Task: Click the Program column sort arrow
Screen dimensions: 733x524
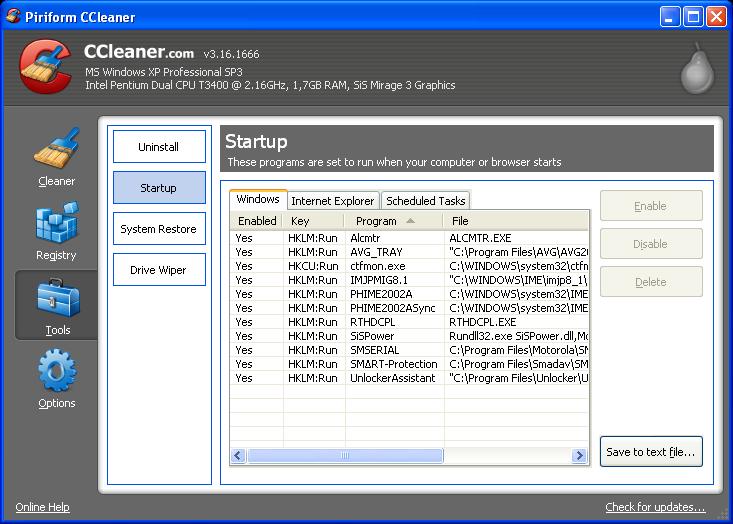Action: [410, 221]
